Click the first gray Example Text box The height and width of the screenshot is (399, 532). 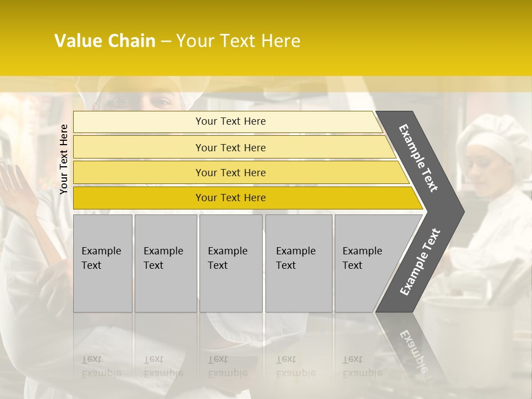click(x=103, y=263)
